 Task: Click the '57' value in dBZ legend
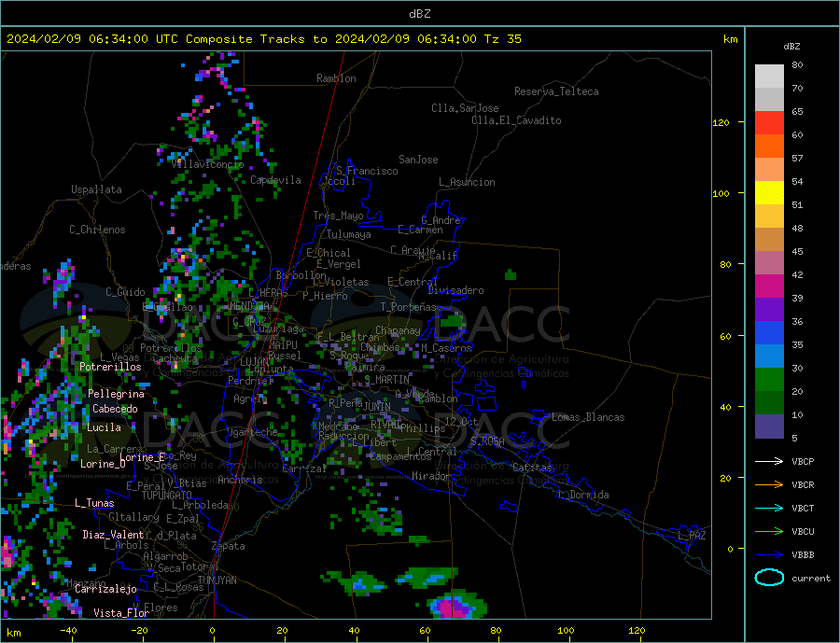(797, 158)
